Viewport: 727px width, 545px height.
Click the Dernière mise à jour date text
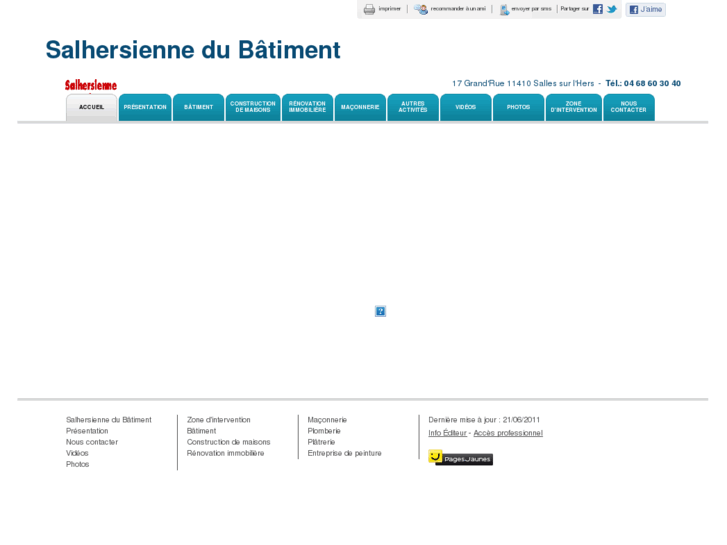click(x=484, y=420)
